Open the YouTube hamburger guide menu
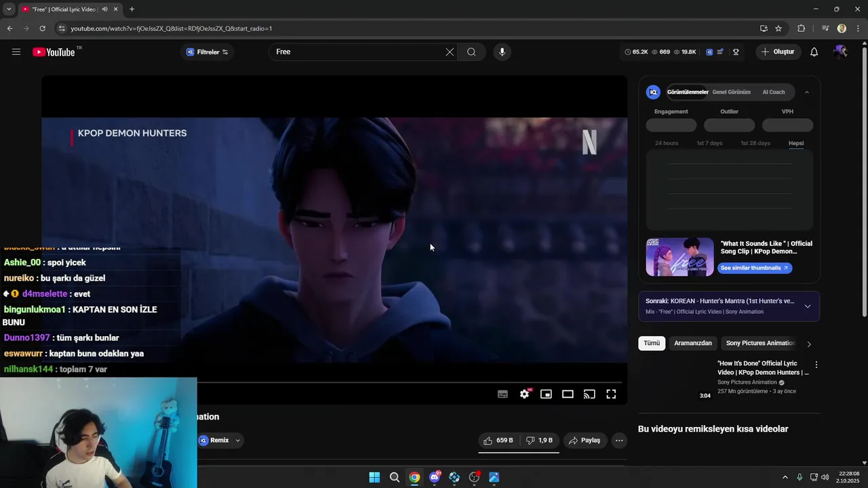This screenshot has height=488, width=868. pyautogui.click(x=16, y=52)
